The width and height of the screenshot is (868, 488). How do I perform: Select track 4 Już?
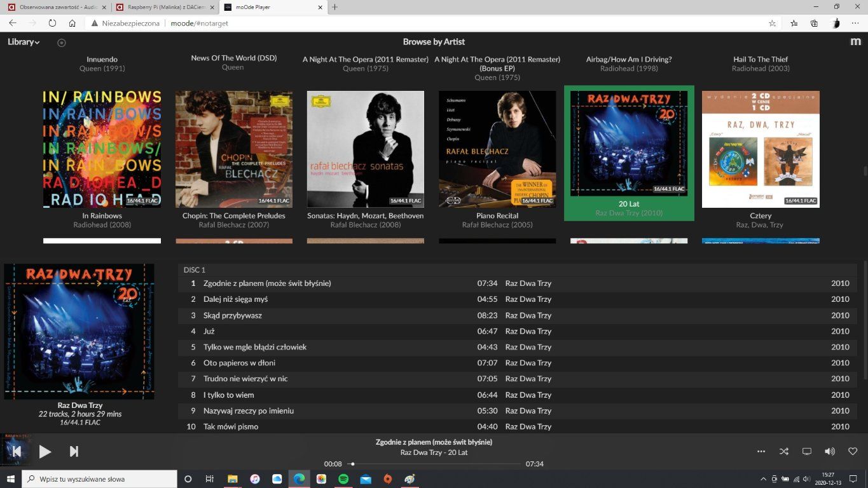pos(517,331)
